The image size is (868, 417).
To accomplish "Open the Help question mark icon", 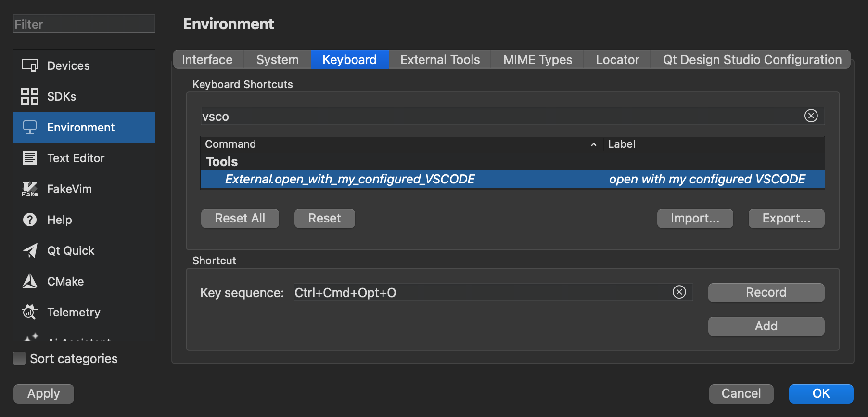I will 30,220.
